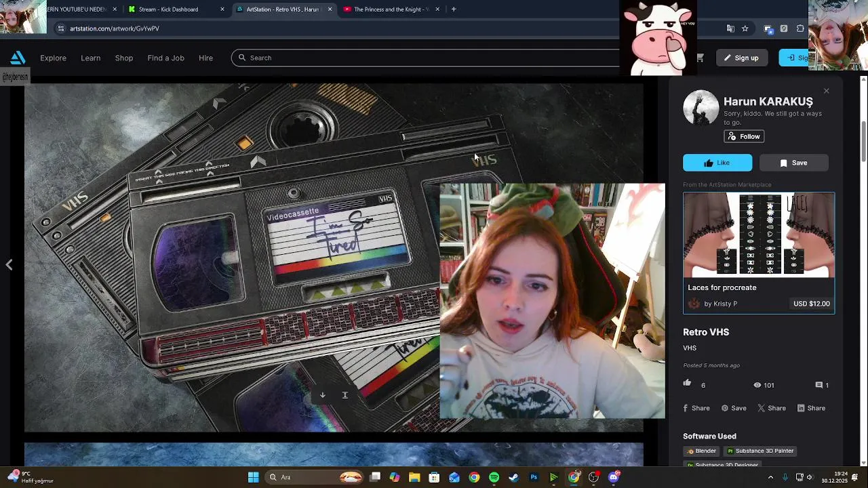
Task: Share artwork on X
Action: (x=772, y=408)
